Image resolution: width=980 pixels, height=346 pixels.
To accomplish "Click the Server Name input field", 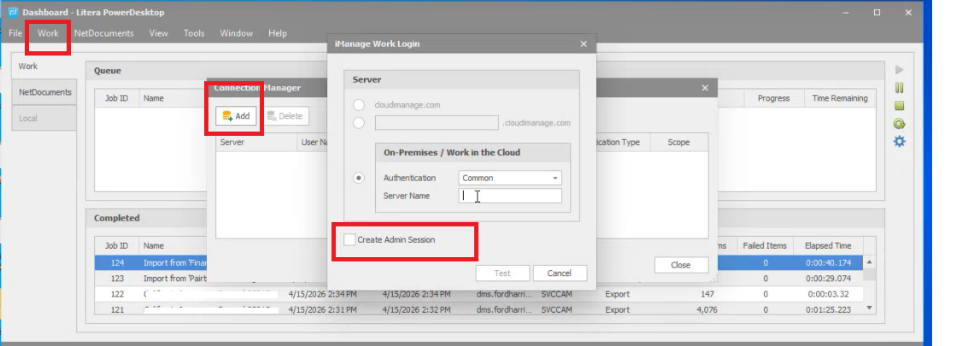I will coord(510,196).
